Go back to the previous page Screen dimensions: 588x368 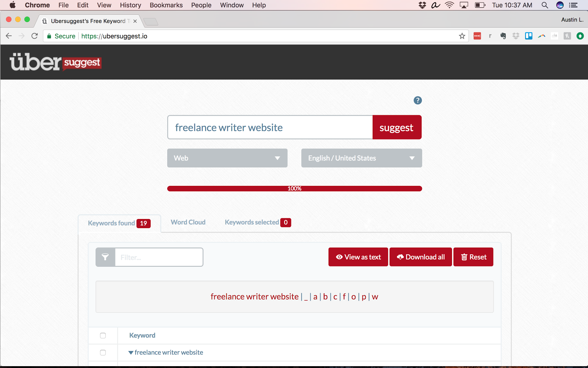(9, 36)
